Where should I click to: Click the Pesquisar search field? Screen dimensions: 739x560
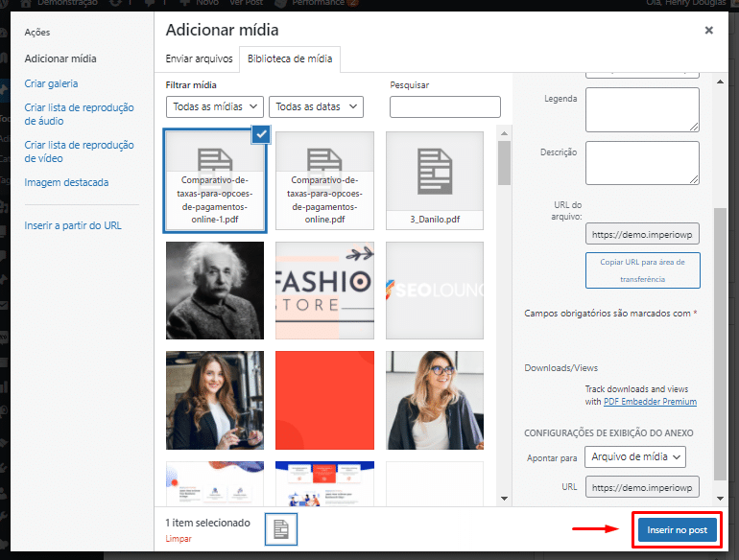[x=445, y=106]
